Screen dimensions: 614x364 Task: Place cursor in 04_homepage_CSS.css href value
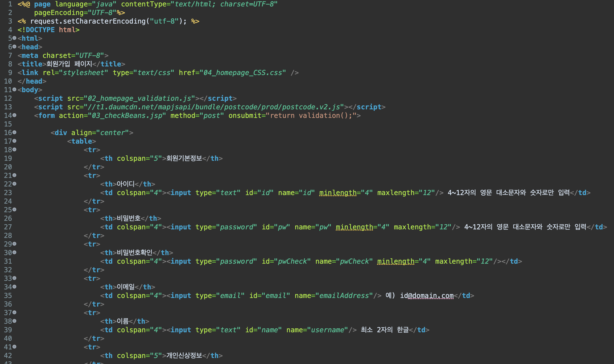tap(243, 73)
